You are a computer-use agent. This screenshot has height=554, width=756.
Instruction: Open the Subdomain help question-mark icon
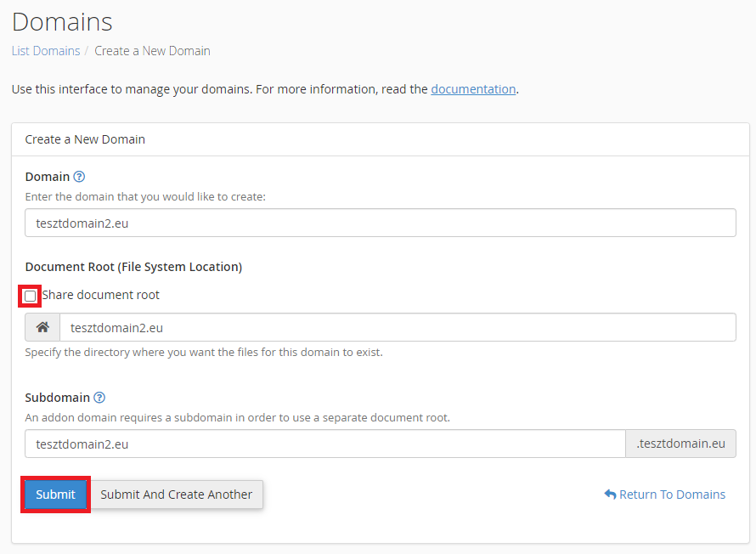tap(99, 398)
